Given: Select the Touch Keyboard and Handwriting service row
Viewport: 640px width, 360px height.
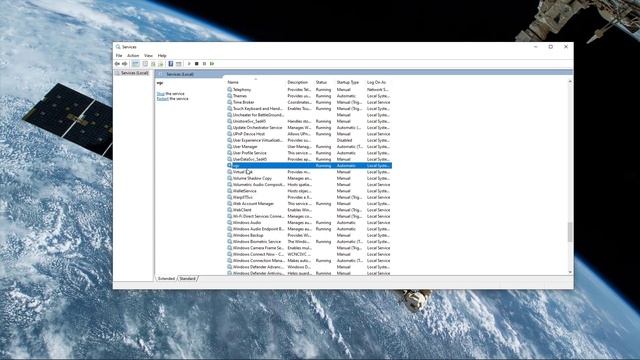Looking at the screenshot, I should point(309,109).
